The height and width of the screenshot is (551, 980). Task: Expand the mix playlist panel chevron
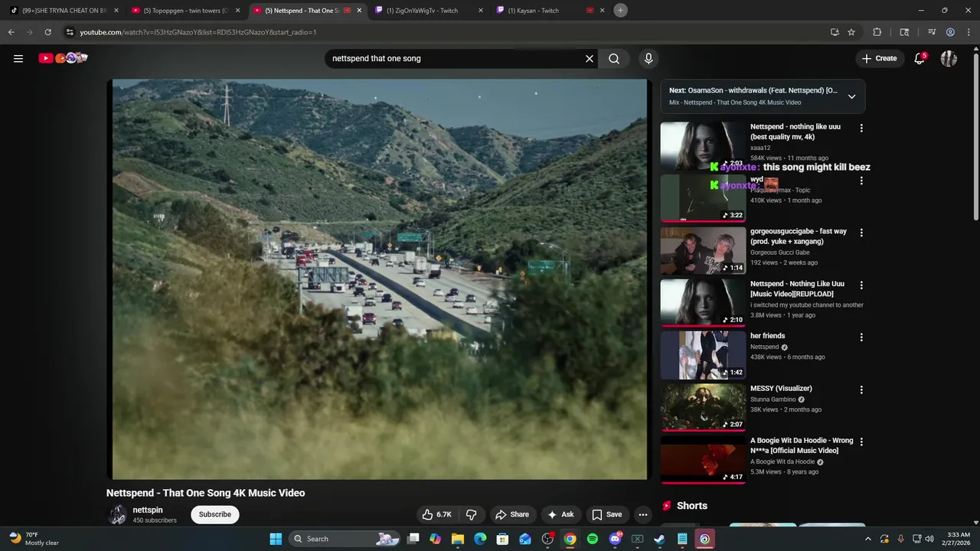[x=851, y=96]
